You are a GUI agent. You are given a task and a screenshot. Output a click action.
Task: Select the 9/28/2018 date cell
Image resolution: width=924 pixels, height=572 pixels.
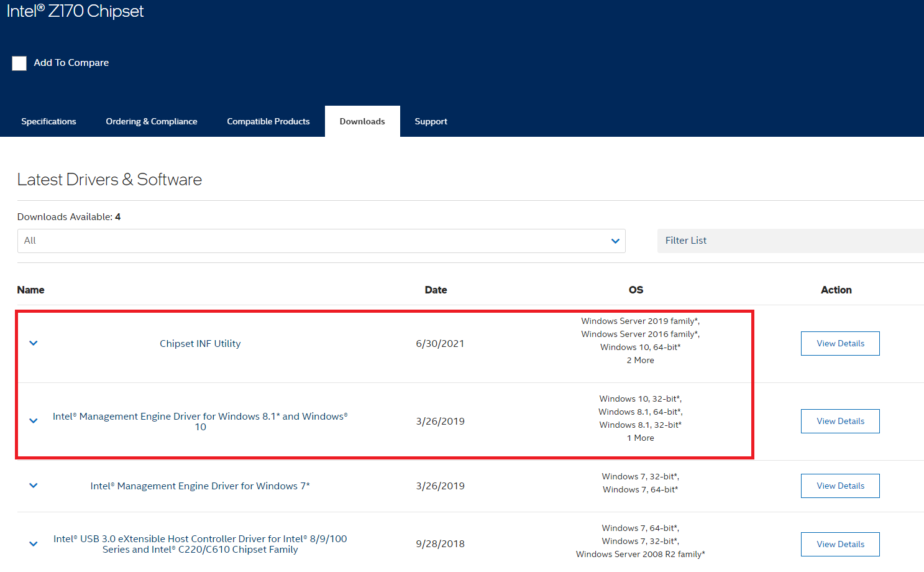tap(440, 544)
